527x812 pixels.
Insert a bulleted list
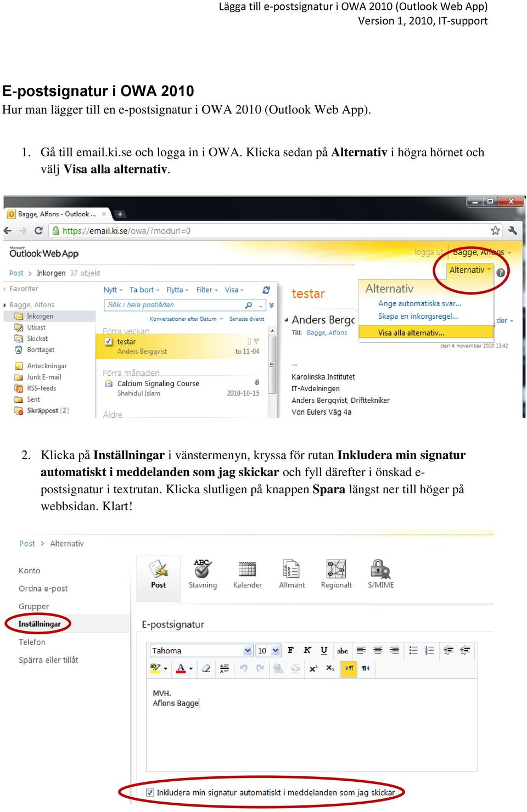click(413, 650)
